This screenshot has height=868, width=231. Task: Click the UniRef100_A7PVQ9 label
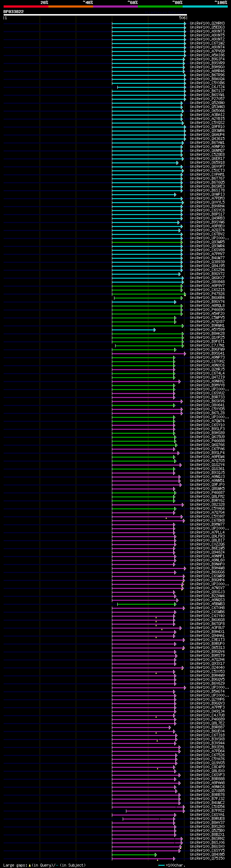pos(207,51)
